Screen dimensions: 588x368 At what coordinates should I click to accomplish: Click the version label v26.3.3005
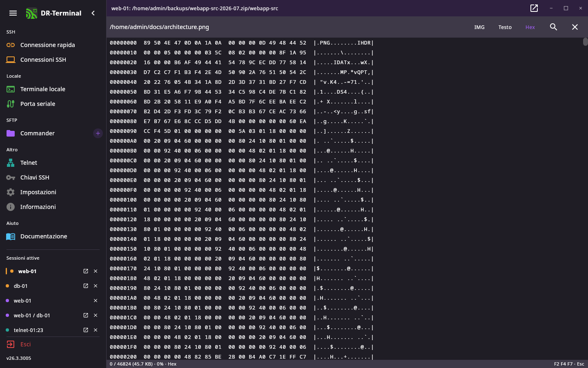point(19,358)
